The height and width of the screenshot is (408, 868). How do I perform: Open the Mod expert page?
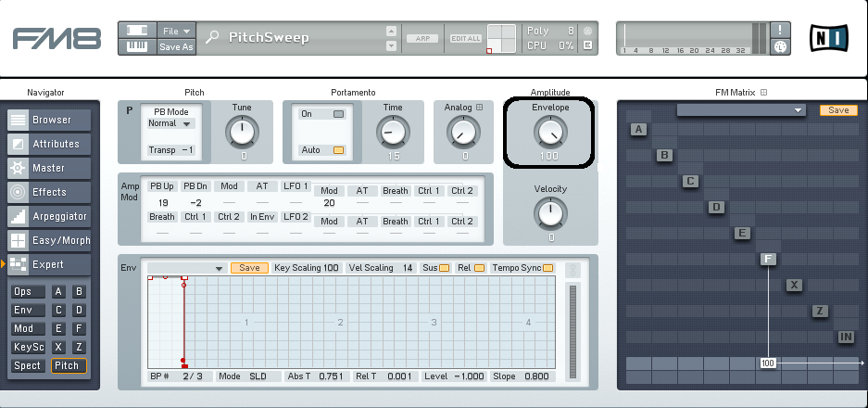coord(28,329)
